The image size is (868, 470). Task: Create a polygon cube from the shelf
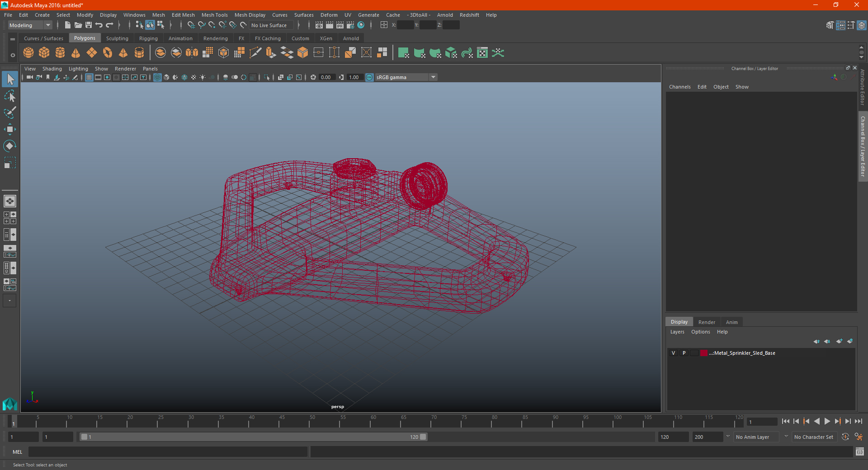tap(44, 53)
